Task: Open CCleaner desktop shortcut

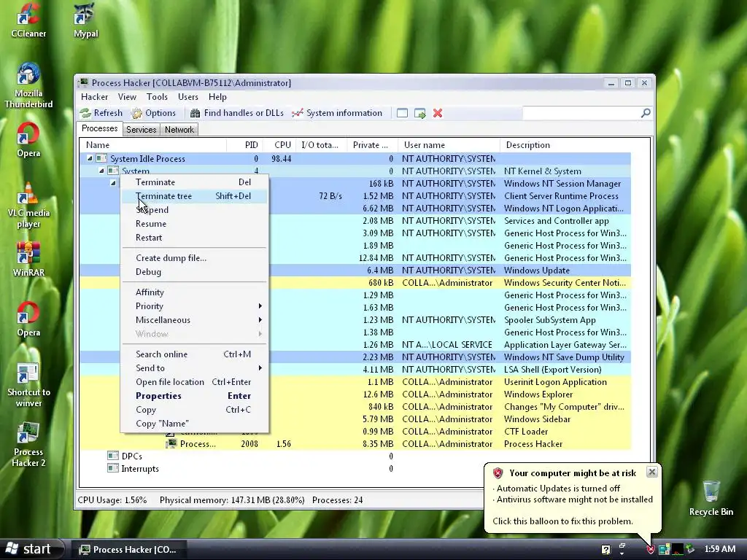Action: point(28,20)
